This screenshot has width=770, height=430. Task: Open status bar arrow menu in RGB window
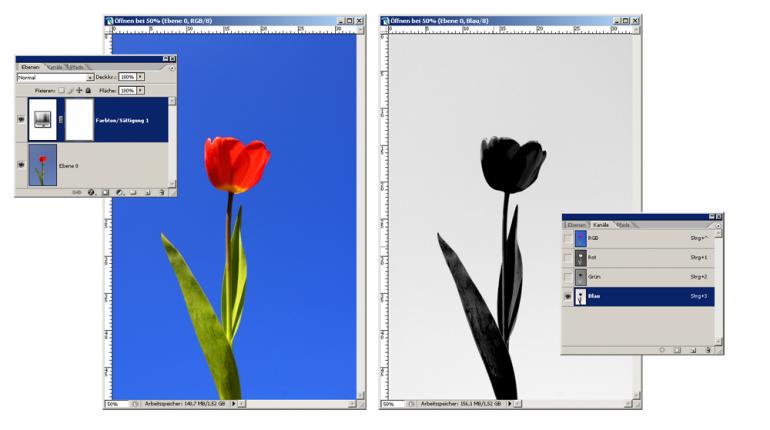(x=234, y=403)
